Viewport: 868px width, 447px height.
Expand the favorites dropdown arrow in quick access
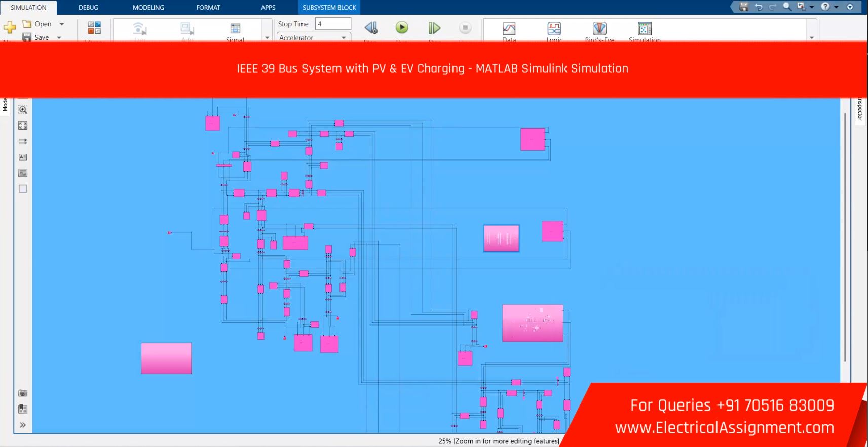(812, 7)
